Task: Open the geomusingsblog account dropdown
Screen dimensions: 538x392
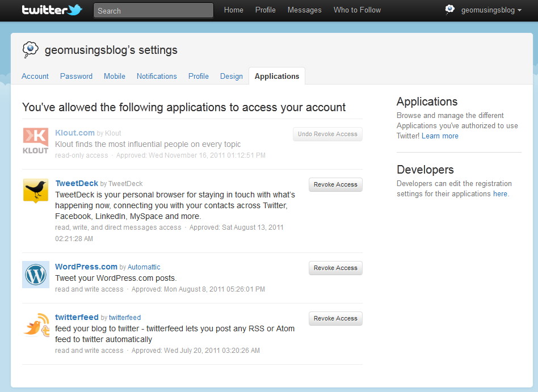Action: click(x=491, y=10)
